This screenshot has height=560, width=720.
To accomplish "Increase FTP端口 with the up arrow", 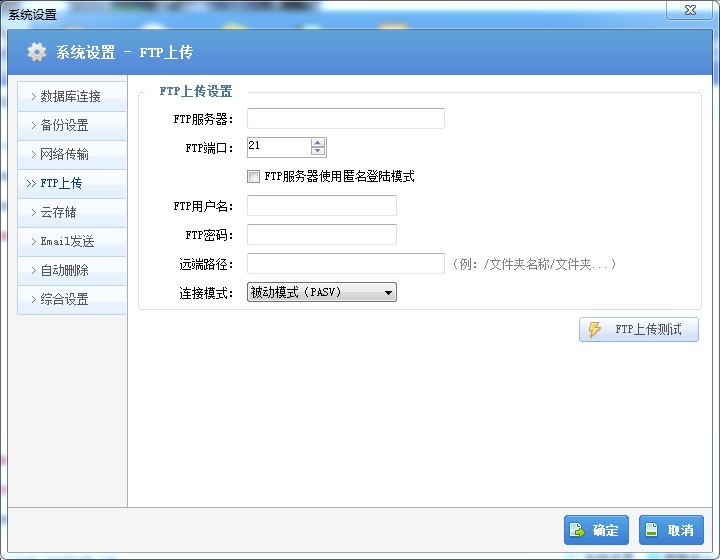I will click(318, 143).
